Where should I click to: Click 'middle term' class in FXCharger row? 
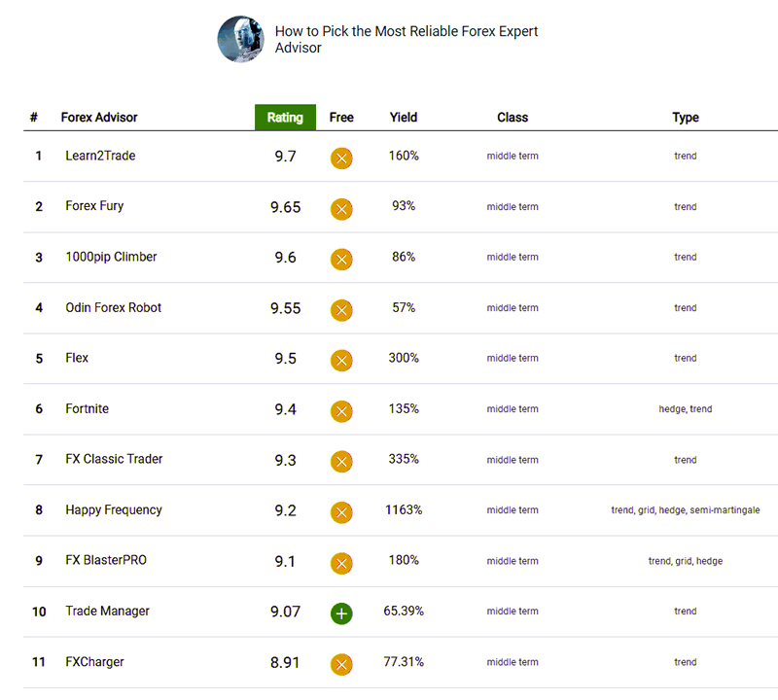pyautogui.click(x=513, y=662)
